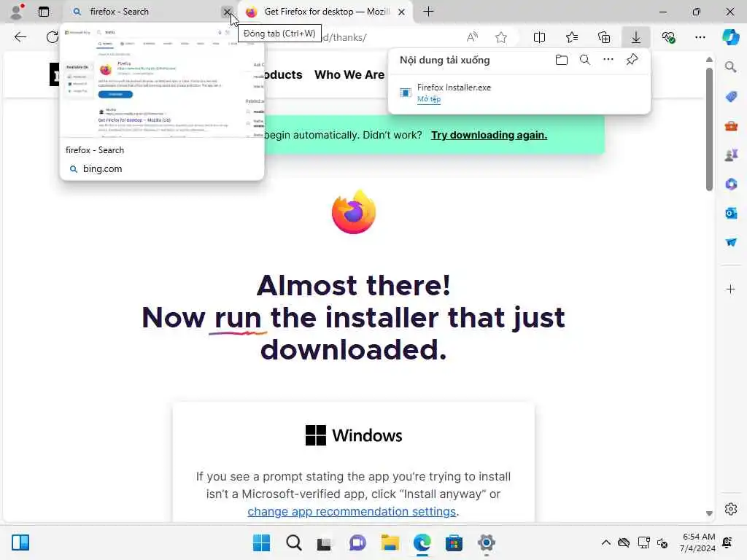Select Firefox Installer.exe download entry

click(x=519, y=93)
